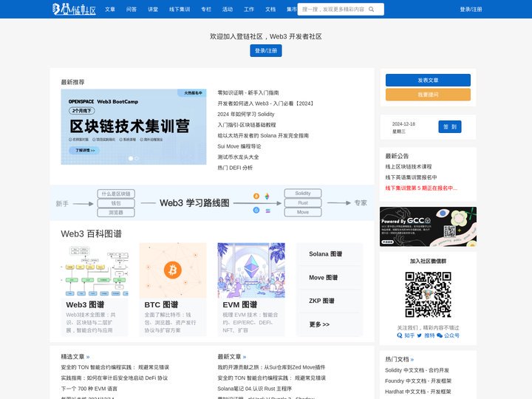Click the Move box in the roadmap
This screenshot has height=399, width=532.
303,212
